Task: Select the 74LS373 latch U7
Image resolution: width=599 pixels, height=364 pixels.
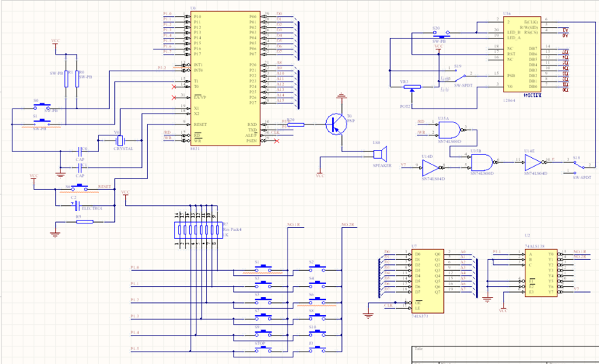Action: (x=427, y=281)
